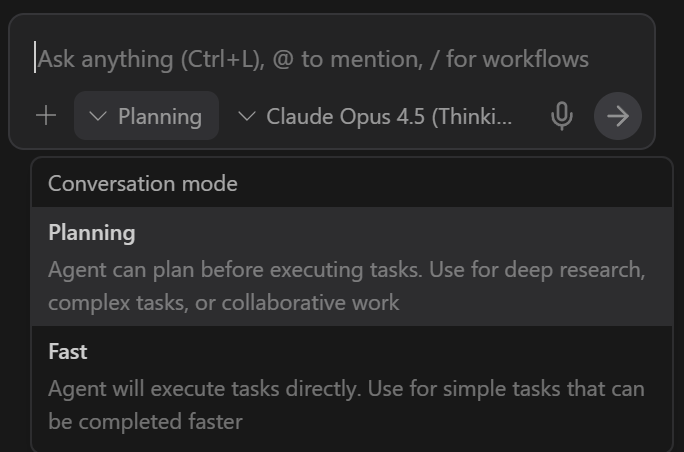Click the 'Planning' text in the mode button
684x452 pixels.
pyautogui.click(x=160, y=116)
